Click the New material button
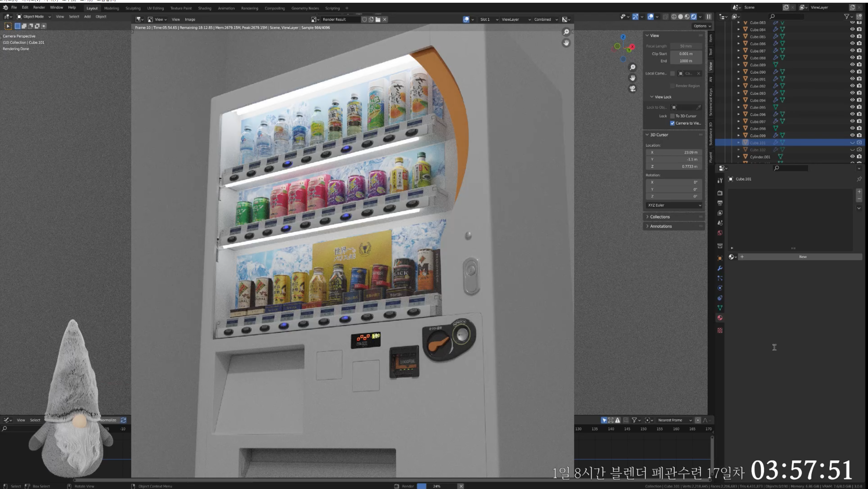 coord(803,257)
